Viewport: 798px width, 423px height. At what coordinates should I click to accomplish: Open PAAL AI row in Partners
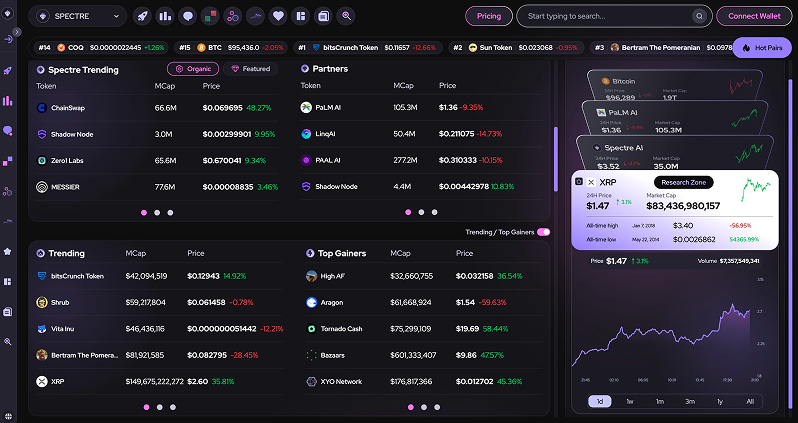point(421,160)
